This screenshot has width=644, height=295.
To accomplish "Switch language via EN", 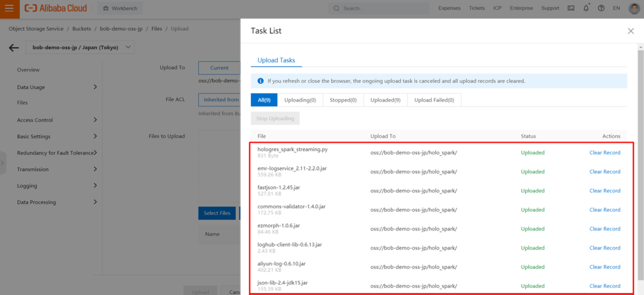I will coord(616,8).
